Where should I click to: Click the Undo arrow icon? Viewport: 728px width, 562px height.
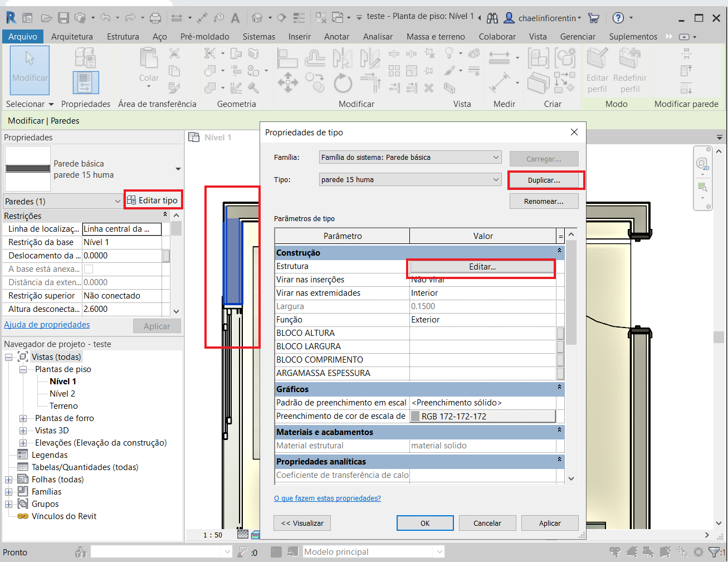point(105,18)
